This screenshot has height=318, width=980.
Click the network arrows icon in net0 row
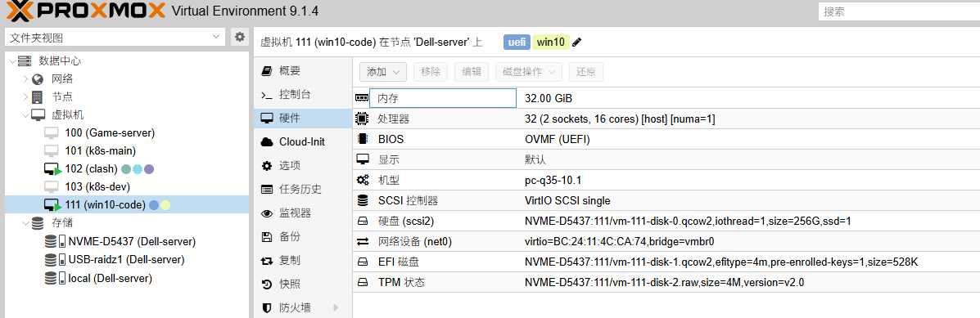362,241
